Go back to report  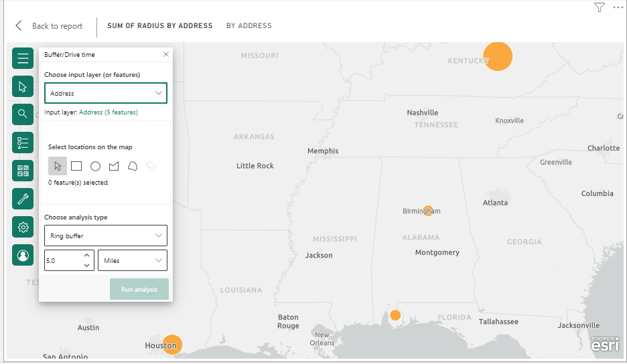(x=57, y=26)
